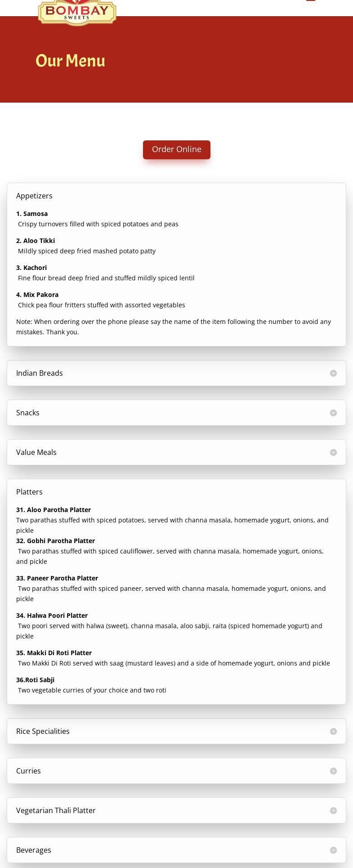353x868 pixels.
Task: Open the Snacks accordion title
Action: coord(28,413)
